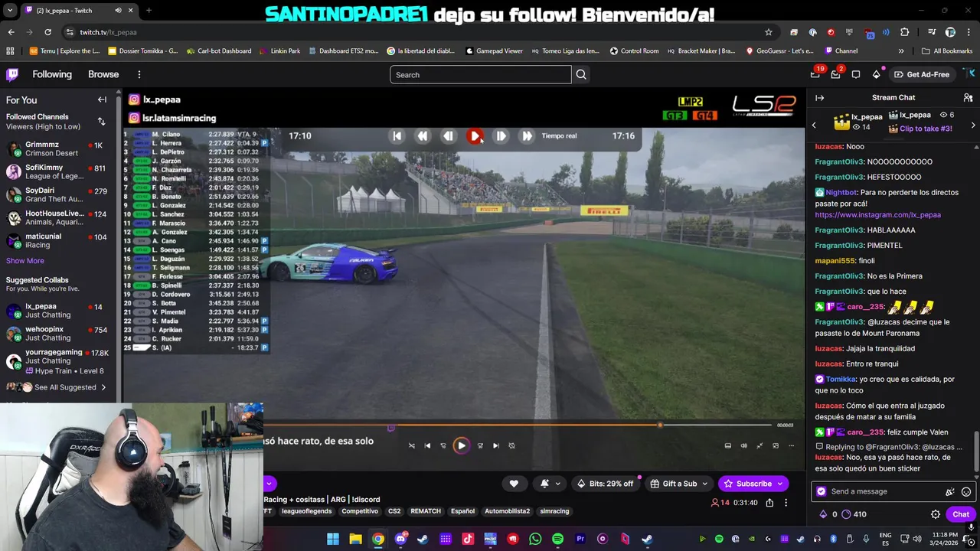The image size is (980, 551).
Task: Open Following tab
Action: coord(52,74)
